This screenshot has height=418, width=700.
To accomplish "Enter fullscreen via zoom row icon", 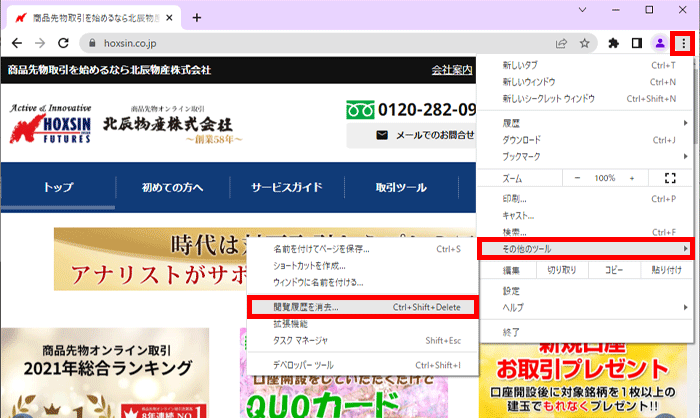I will click(670, 177).
